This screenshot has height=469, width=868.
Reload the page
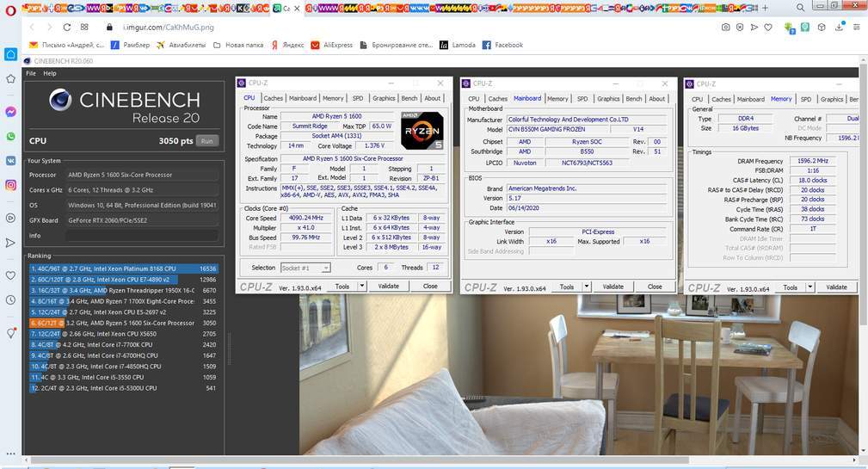(67, 28)
